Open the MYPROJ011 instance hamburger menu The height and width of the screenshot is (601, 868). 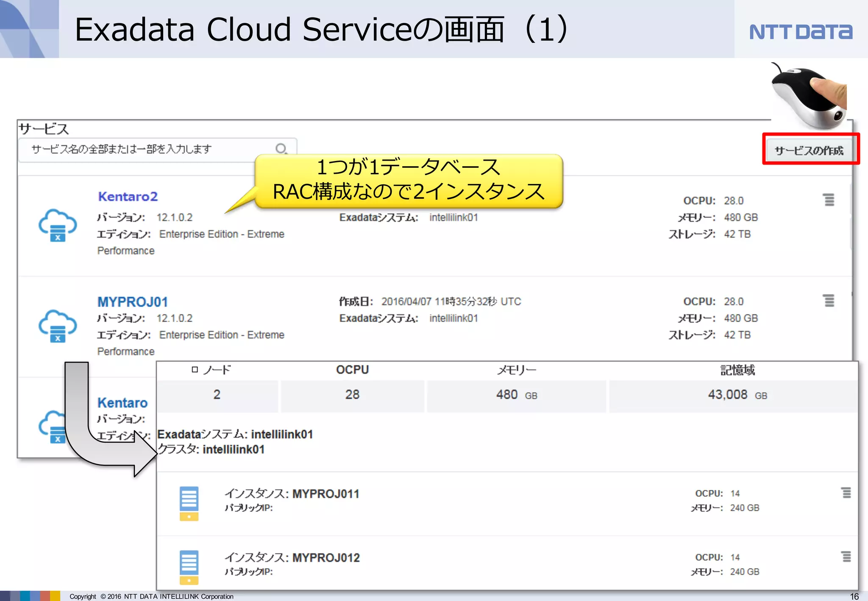pos(846,492)
